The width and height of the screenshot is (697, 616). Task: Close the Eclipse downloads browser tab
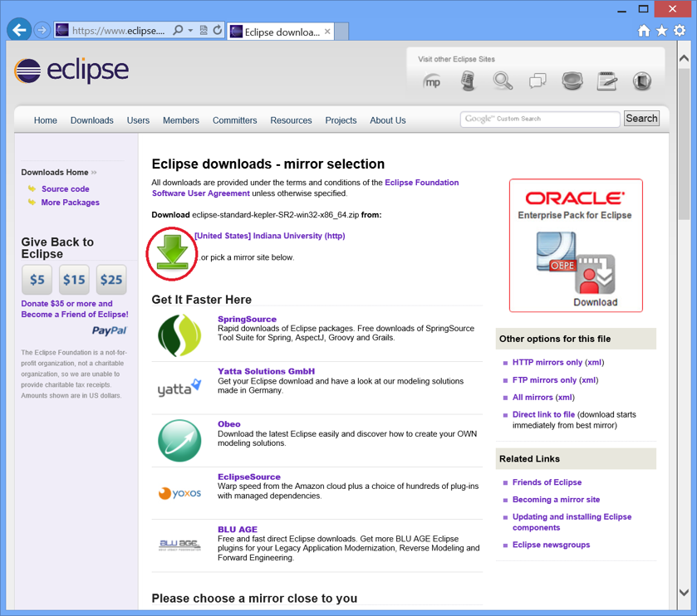(327, 32)
